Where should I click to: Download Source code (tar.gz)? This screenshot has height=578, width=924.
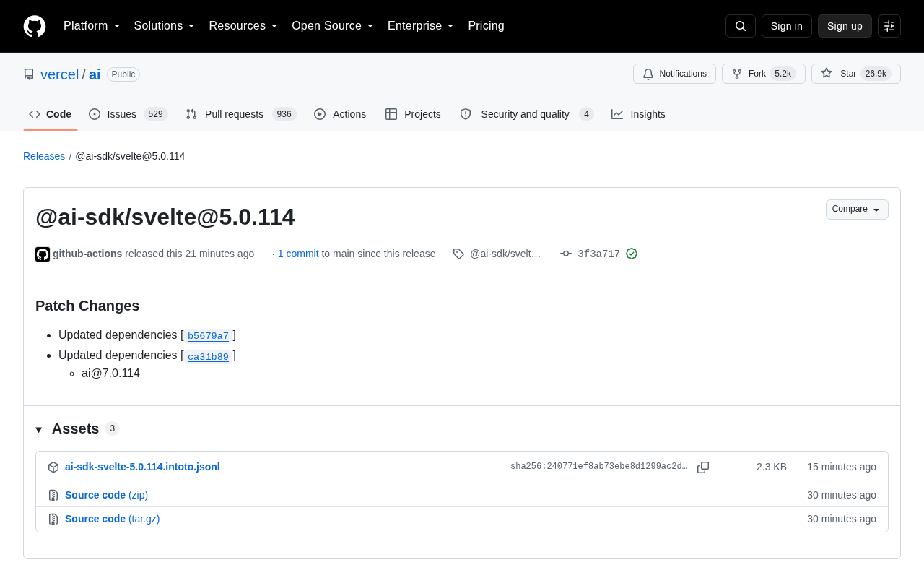click(x=112, y=519)
